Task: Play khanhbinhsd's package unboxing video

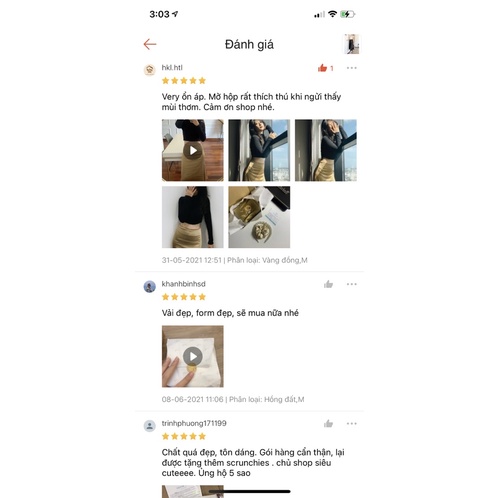Action: point(193,356)
